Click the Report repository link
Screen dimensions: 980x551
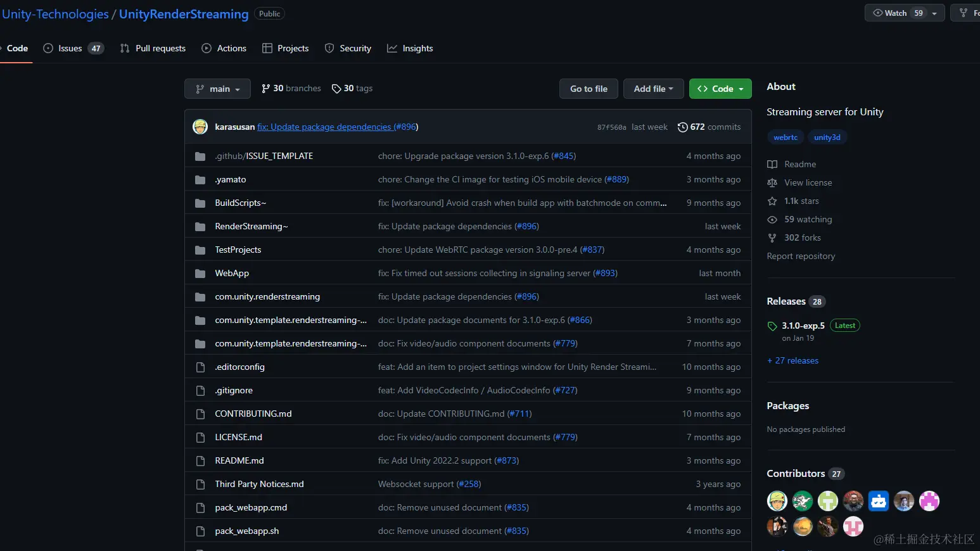click(x=801, y=256)
